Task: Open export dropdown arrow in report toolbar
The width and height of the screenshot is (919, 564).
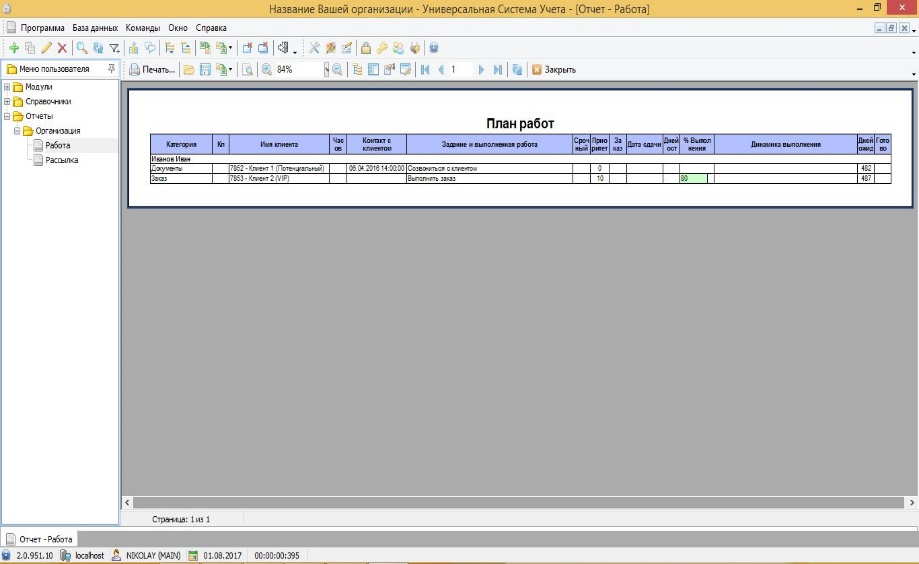Action: coord(230,70)
